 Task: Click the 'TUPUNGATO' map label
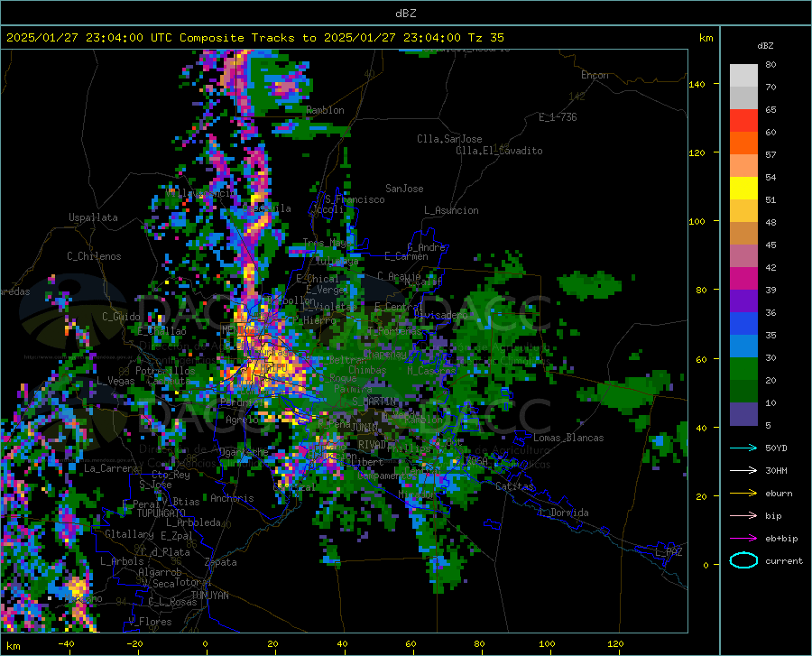coord(161,513)
